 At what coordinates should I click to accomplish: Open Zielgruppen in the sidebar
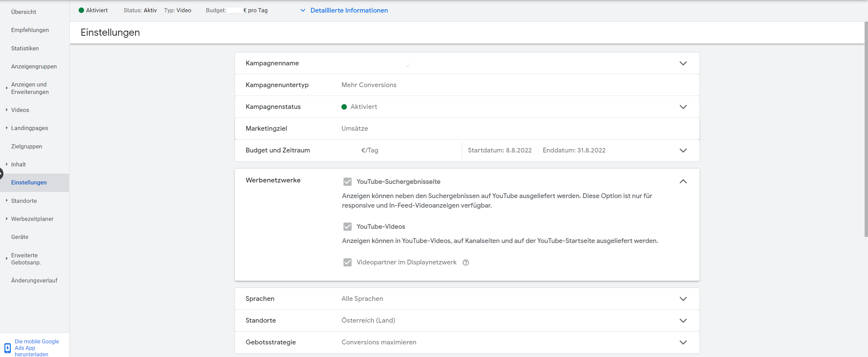27,146
